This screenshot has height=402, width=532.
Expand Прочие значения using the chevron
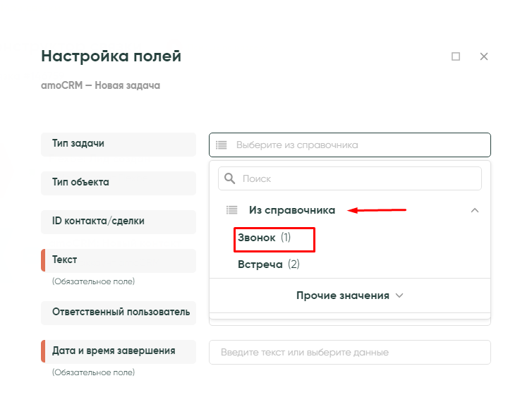click(x=399, y=296)
